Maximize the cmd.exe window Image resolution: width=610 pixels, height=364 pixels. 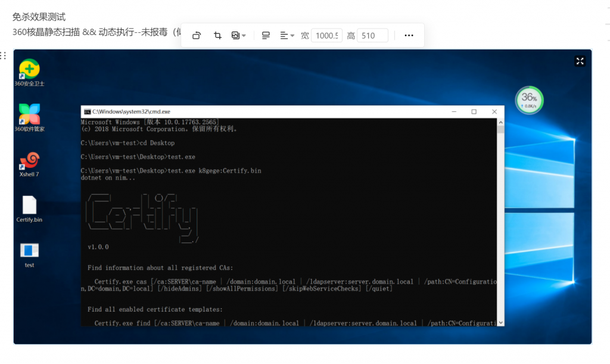(474, 111)
